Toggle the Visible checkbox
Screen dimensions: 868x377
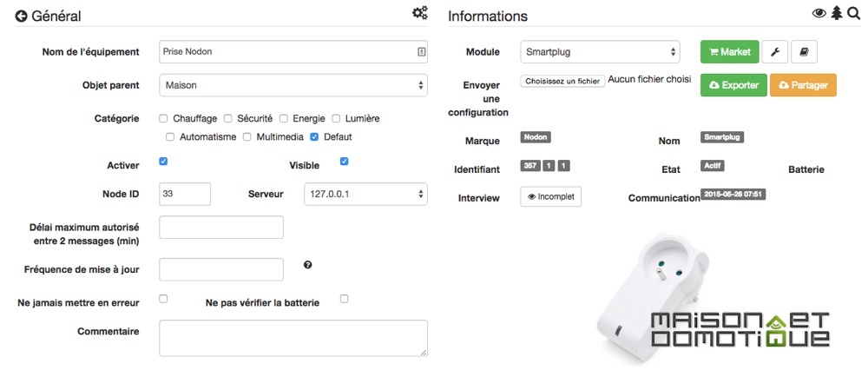[x=345, y=162]
